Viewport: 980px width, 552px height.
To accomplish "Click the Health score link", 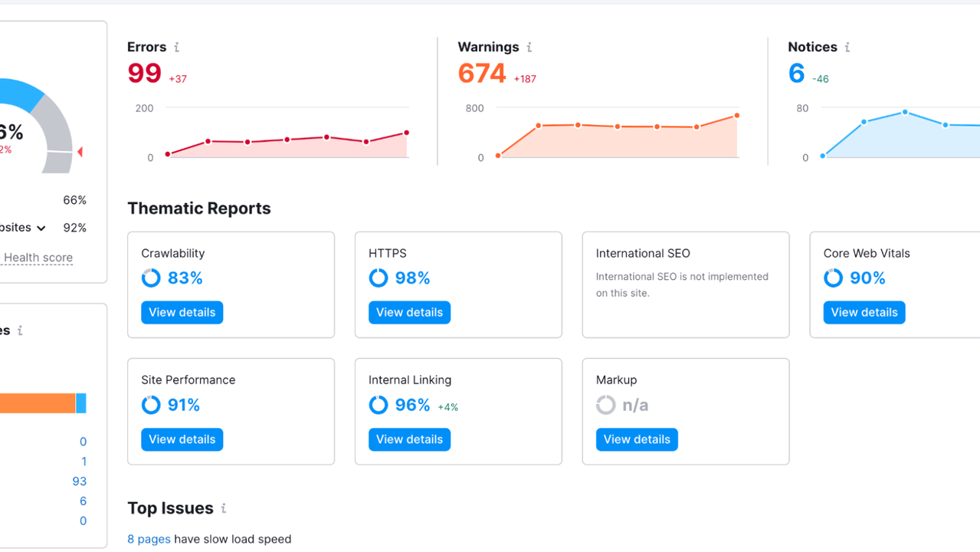I will coord(38,258).
